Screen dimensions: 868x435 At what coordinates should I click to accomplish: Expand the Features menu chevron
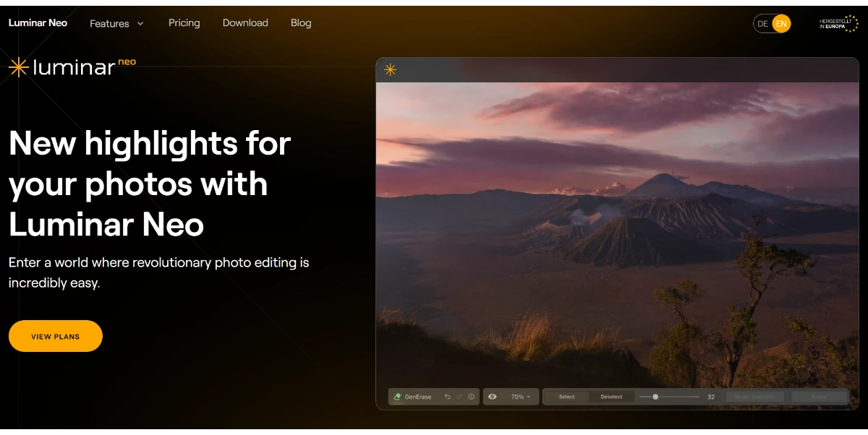click(140, 24)
